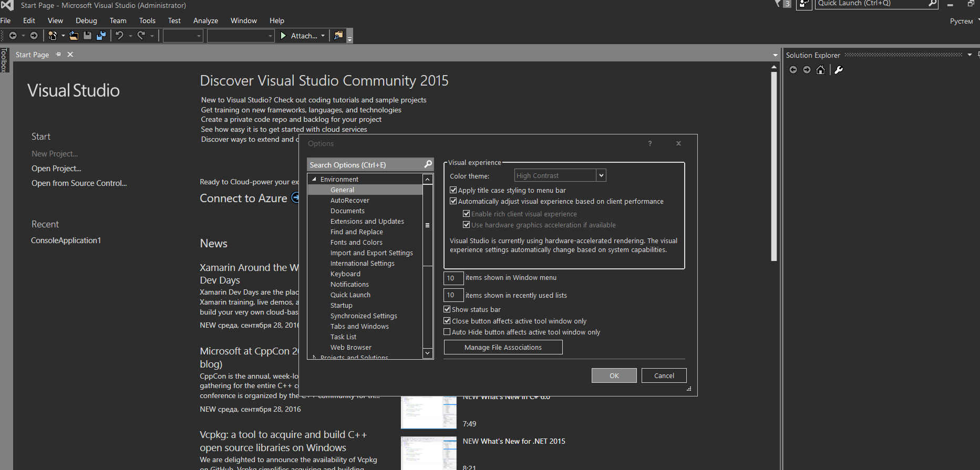Viewport: 980px width, 470px height.
Task: Click OK in Options dialog
Action: click(x=614, y=375)
